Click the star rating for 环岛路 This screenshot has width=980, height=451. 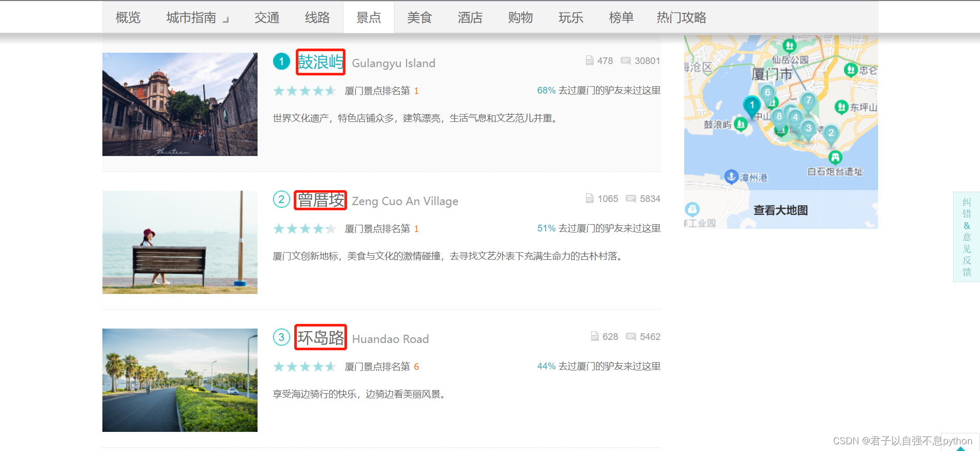[x=305, y=367]
